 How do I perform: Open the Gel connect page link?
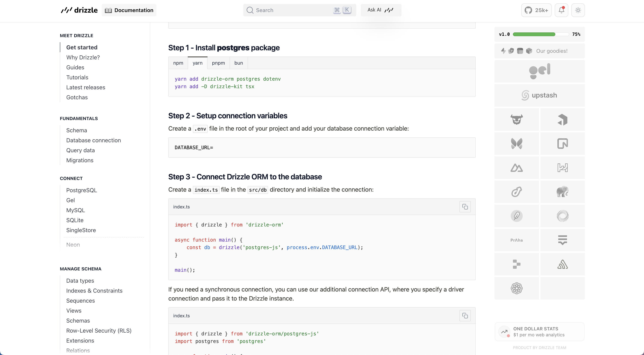point(70,200)
